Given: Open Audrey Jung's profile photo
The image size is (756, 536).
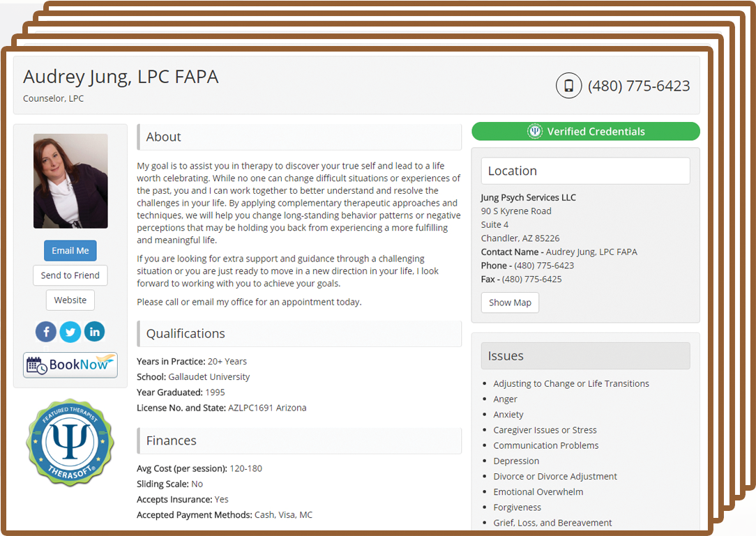Looking at the screenshot, I should [70, 181].
